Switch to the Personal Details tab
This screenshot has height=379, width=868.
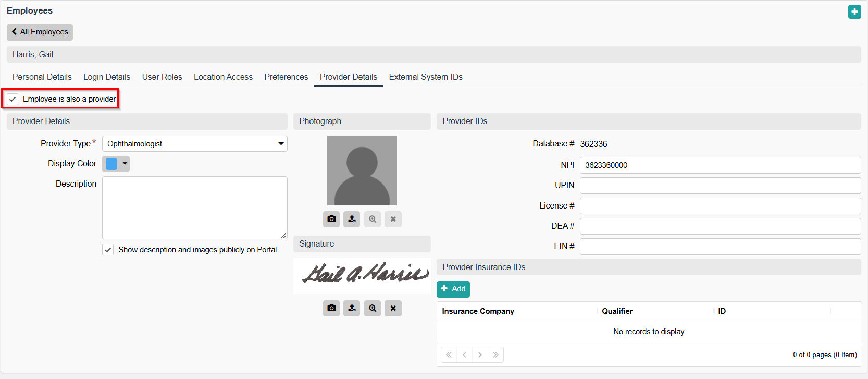(x=42, y=77)
